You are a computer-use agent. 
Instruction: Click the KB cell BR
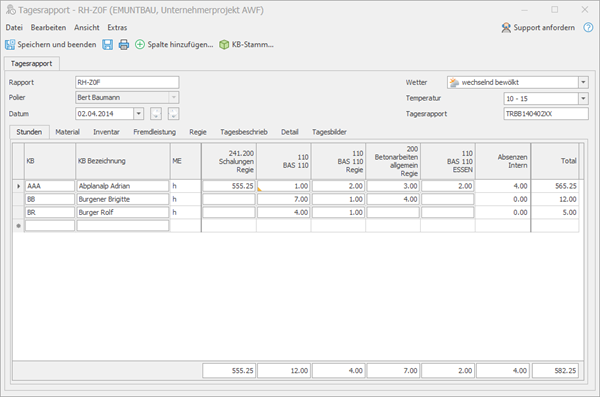pyautogui.click(x=50, y=212)
